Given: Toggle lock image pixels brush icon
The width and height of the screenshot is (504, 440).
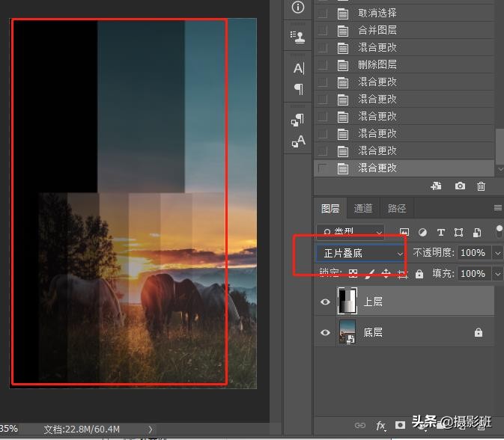Looking at the screenshot, I should (x=370, y=274).
